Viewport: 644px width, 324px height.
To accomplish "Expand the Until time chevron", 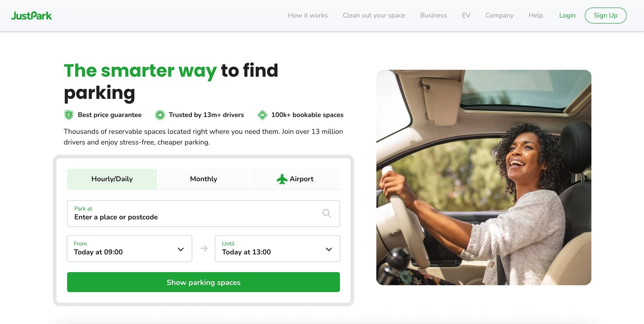I will coord(329,249).
